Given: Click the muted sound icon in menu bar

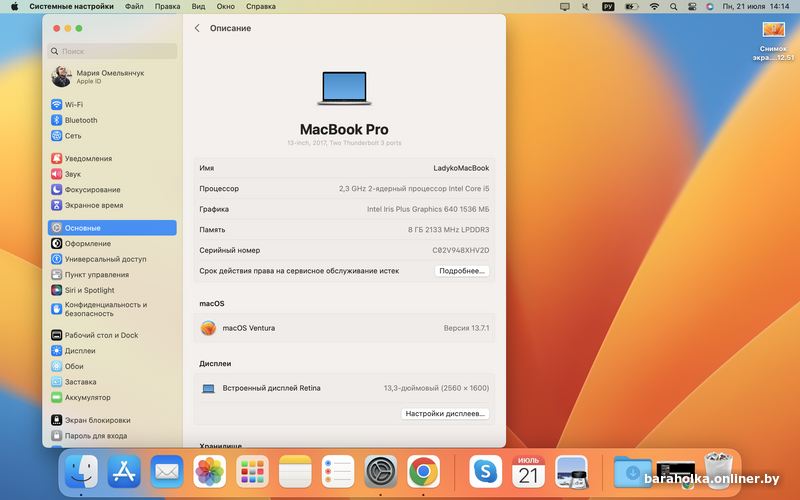Looking at the screenshot, I should [586, 7].
